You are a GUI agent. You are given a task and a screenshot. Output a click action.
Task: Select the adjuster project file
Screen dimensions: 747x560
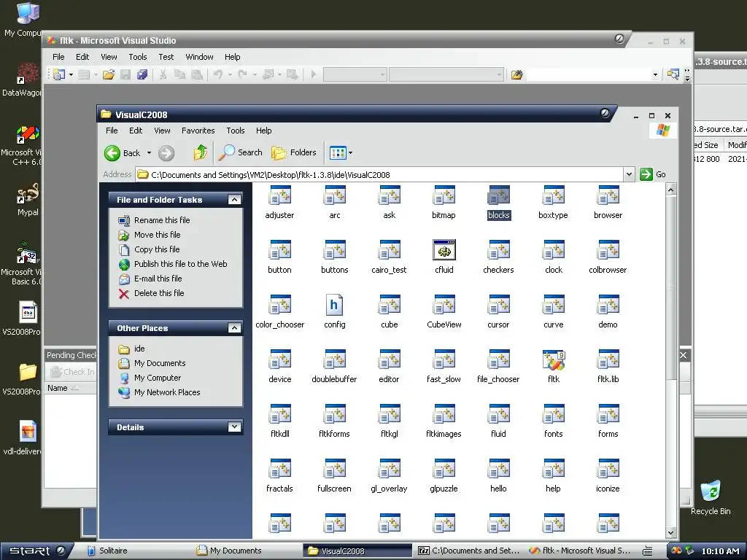pyautogui.click(x=279, y=203)
